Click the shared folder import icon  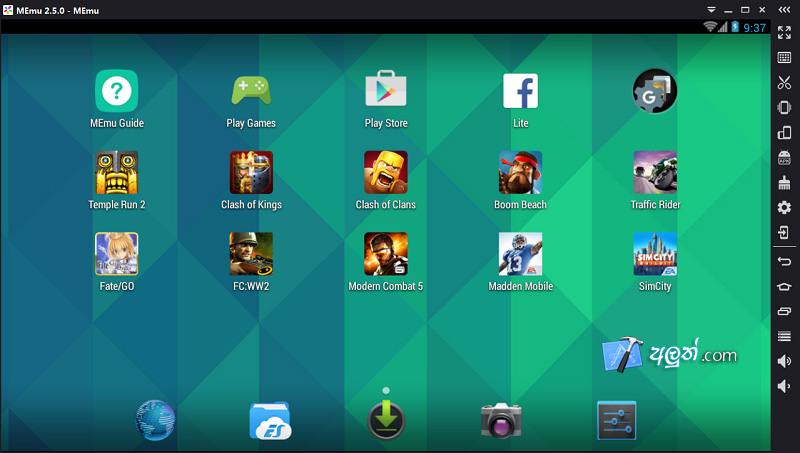783,233
